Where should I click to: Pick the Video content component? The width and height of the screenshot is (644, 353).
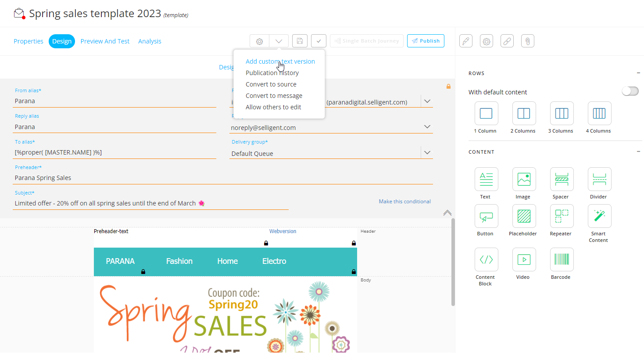(x=524, y=259)
